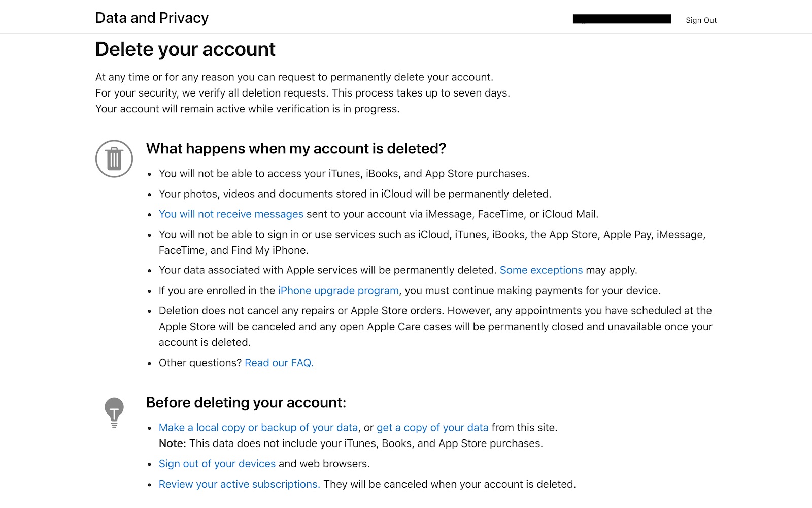Click 'Review your active subscriptions' link

pos(239,484)
